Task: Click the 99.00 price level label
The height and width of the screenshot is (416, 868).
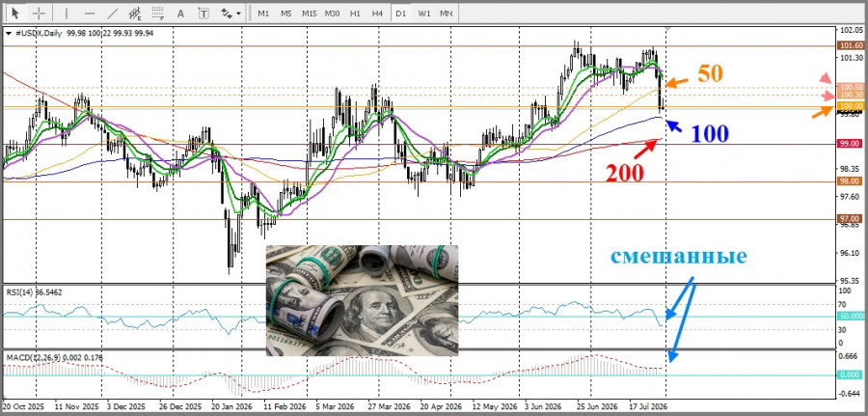Action: tap(852, 144)
